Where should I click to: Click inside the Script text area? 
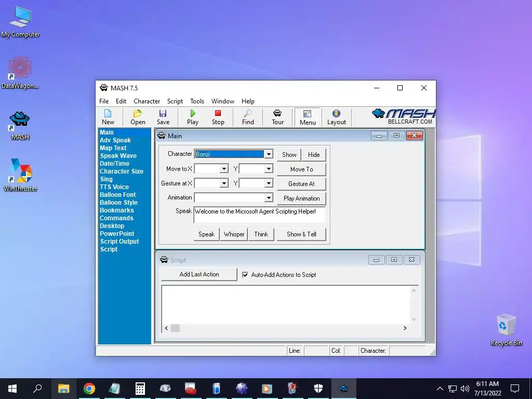click(x=286, y=304)
